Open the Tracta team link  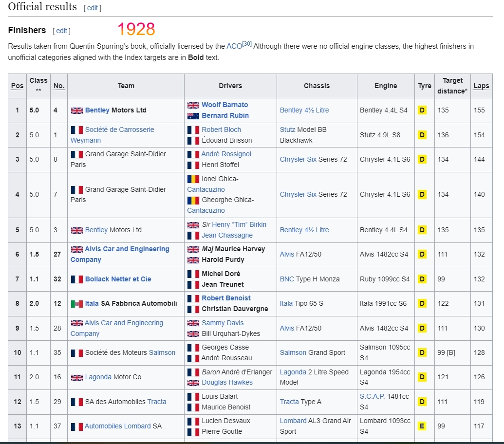[156, 402]
